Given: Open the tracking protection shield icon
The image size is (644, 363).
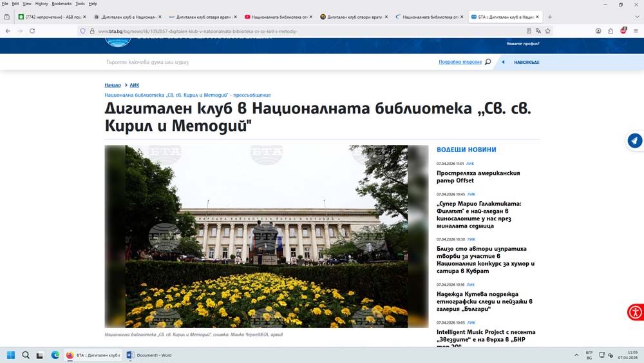Looking at the screenshot, I should tap(83, 31).
